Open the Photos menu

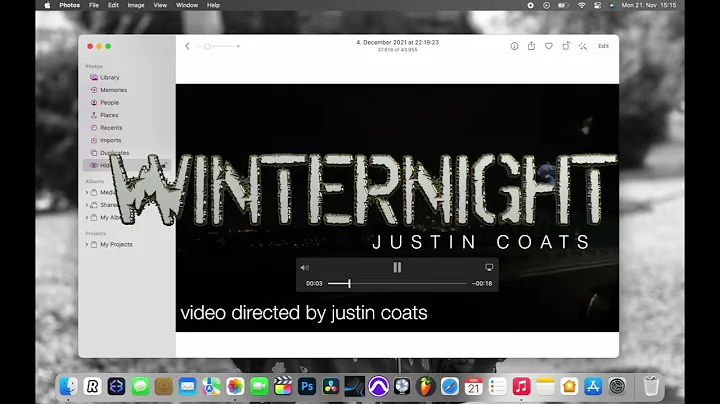tap(69, 6)
